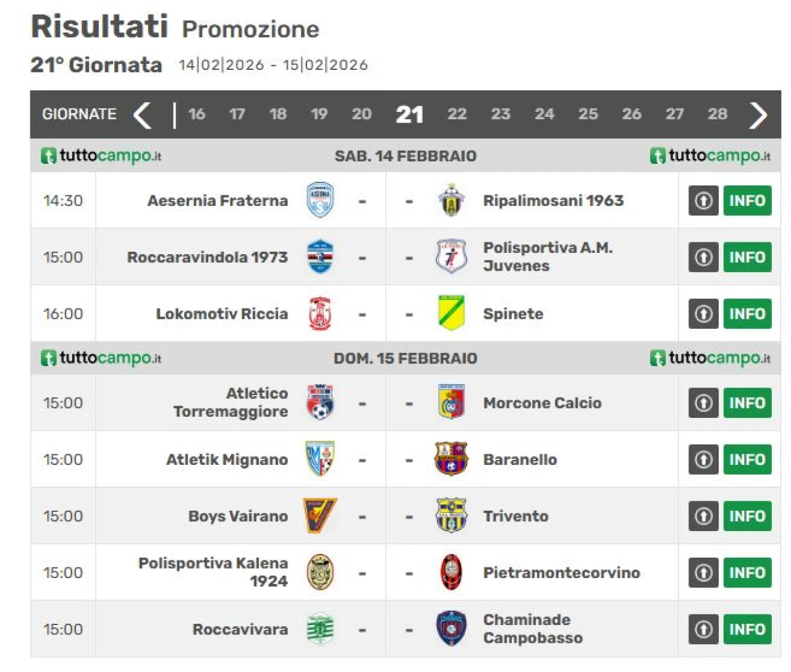Click the Spinete yellow-green shield crest

click(x=451, y=313)
